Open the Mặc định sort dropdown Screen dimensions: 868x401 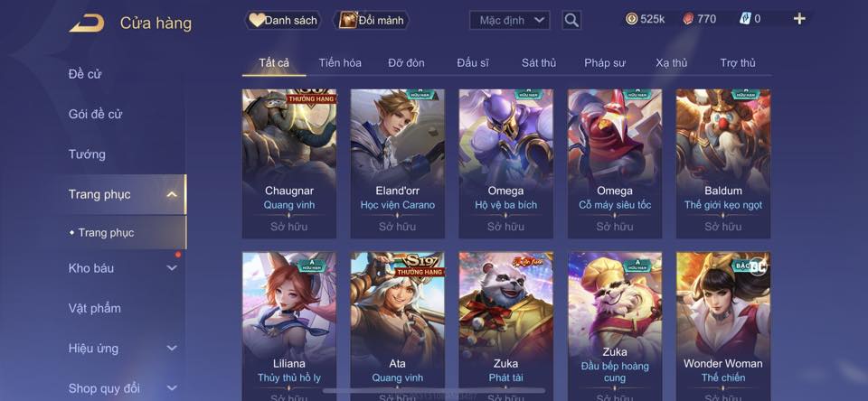click(x=509, y=21)
